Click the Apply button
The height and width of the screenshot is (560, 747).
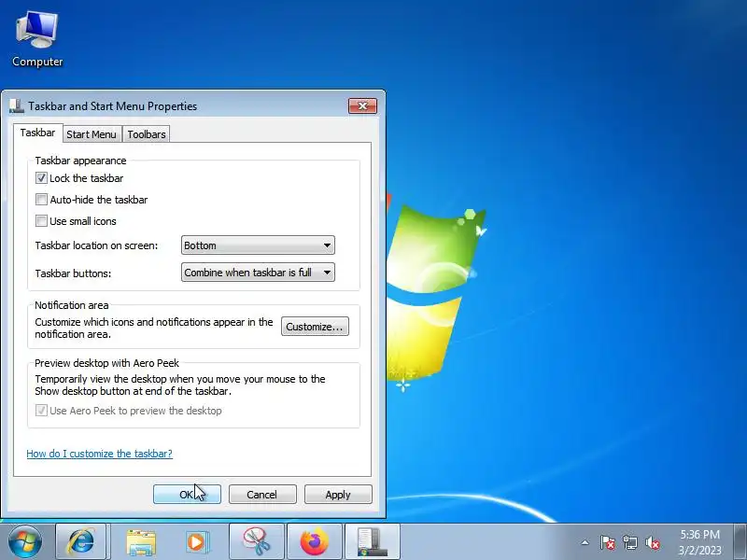(338, 495)
